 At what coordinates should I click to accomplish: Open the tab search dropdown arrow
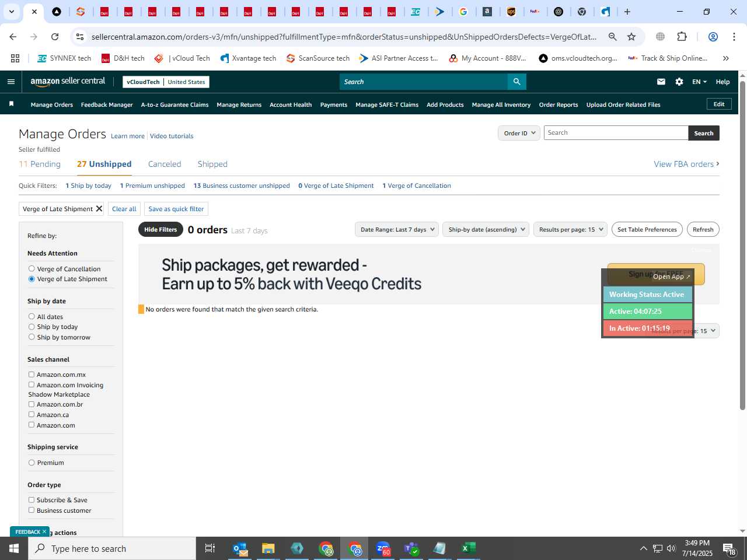[x=11, y=12]
